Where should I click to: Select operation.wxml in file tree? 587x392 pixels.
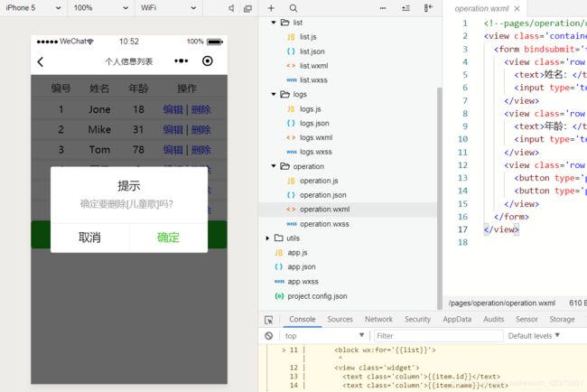pos(324,210)
